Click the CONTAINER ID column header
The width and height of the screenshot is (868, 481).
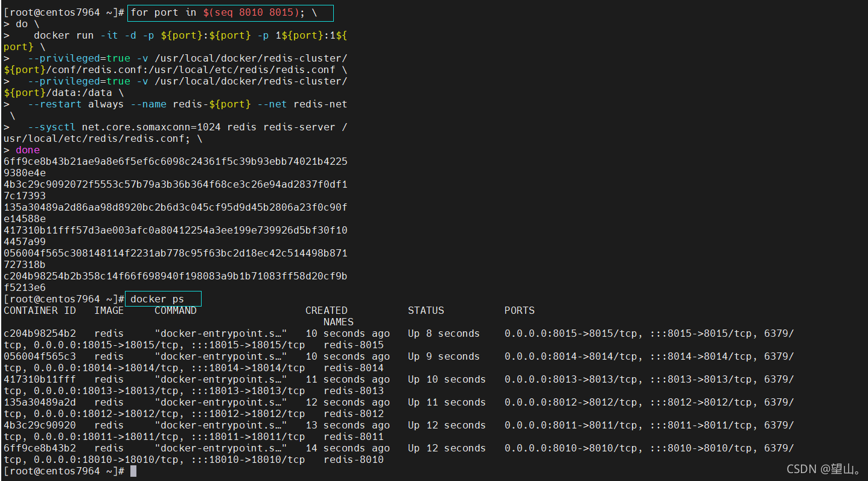(x=40, y=311)
